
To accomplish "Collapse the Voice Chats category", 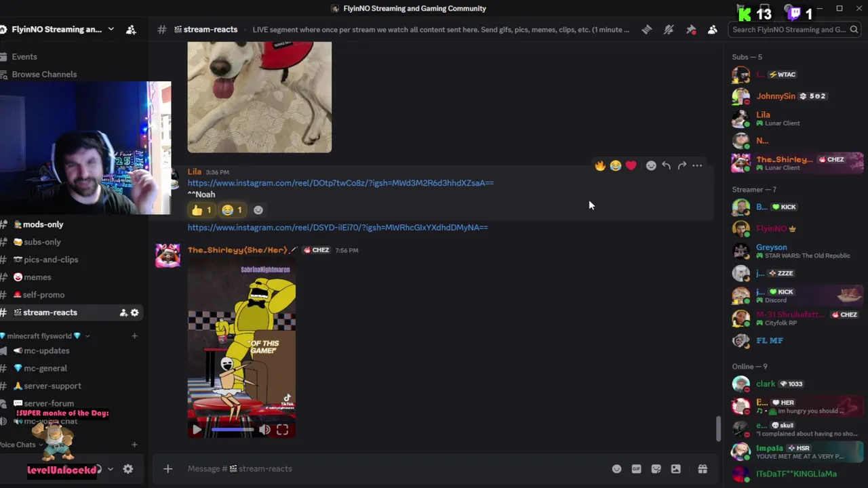I will 20,445.
